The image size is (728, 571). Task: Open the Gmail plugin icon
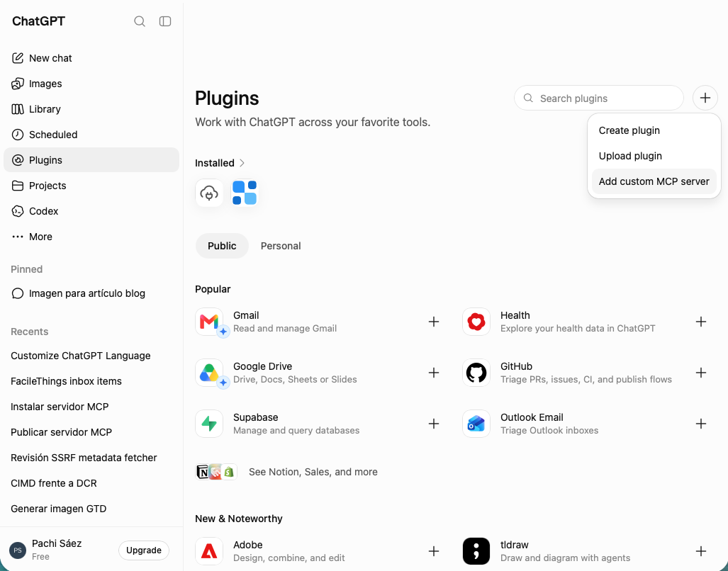tap(209, 322)
